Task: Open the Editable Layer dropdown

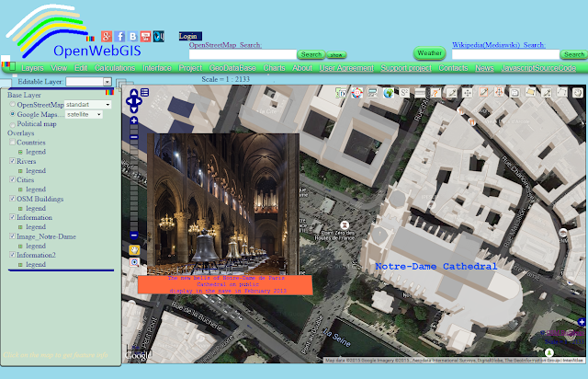Action: click(x=89, y=82)
